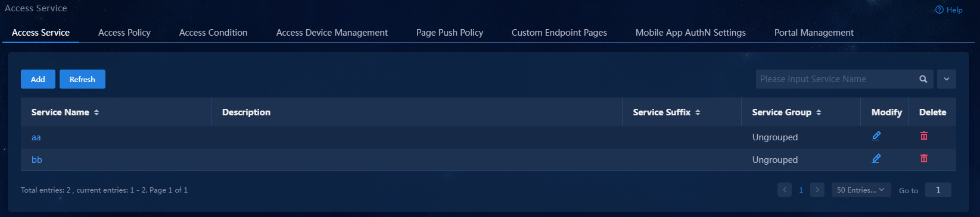Click the search magnifier icon
The width and height of the screenshot is (980, 217).
coord(923,79)
